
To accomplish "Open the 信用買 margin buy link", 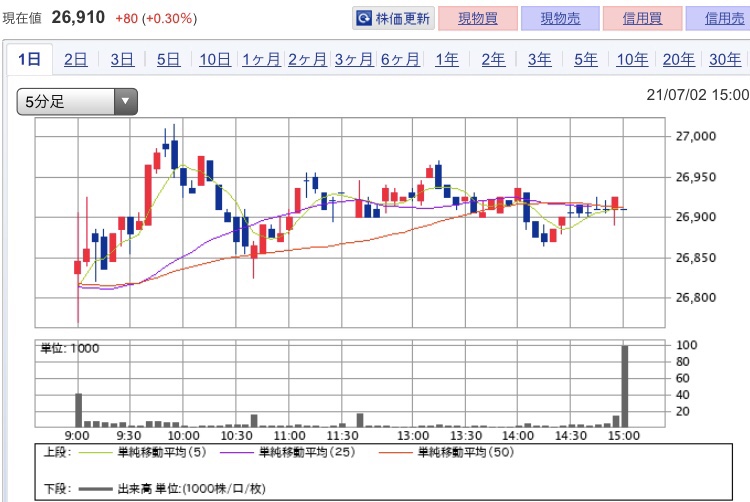I will coord(642,19).
